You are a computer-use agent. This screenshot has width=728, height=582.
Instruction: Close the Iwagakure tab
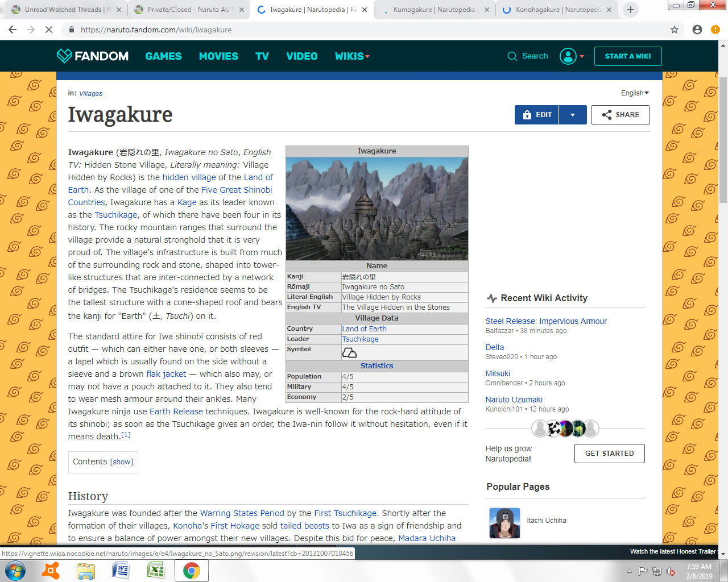point(364,10)
